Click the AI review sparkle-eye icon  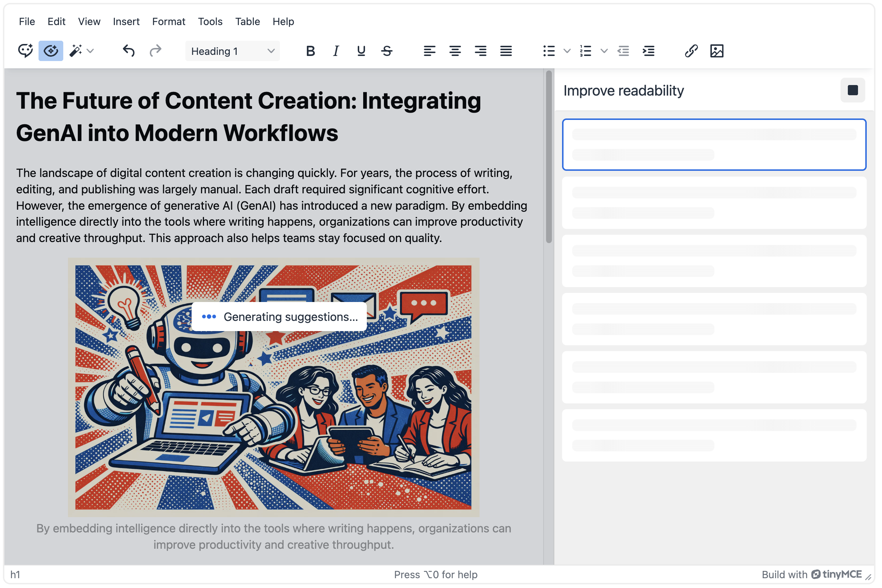pos(51,51)
